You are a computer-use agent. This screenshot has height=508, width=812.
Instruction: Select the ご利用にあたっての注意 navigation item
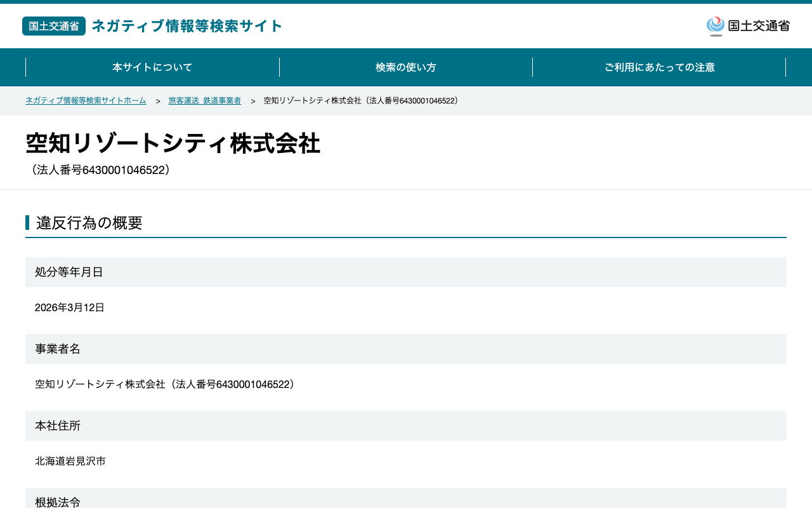click(660, 67)
